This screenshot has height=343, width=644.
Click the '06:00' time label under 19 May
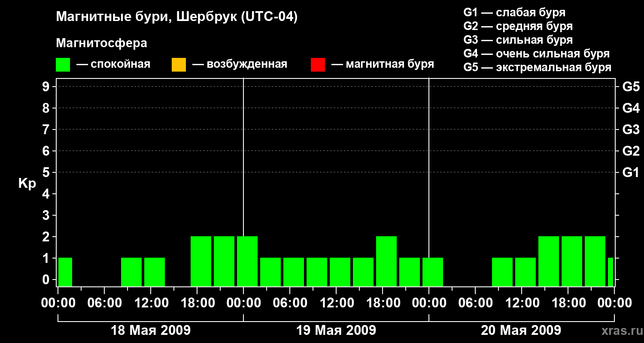click(290, 303)
